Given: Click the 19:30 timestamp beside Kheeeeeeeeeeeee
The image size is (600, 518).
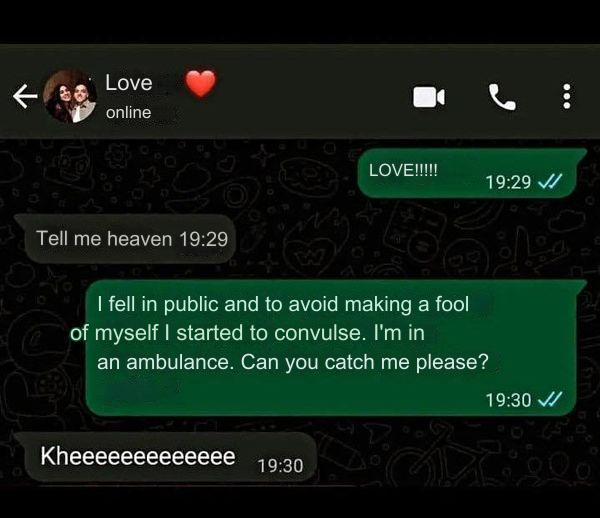Looking at the screenshot, I should tap(280, 466).
